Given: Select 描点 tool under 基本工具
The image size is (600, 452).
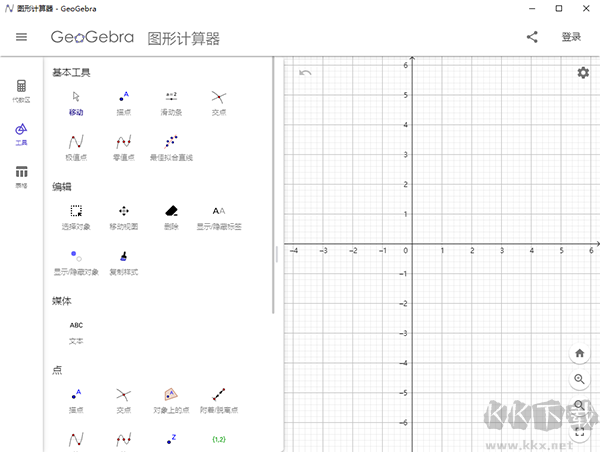Looking at the screenshot, I should coord(124,103).
